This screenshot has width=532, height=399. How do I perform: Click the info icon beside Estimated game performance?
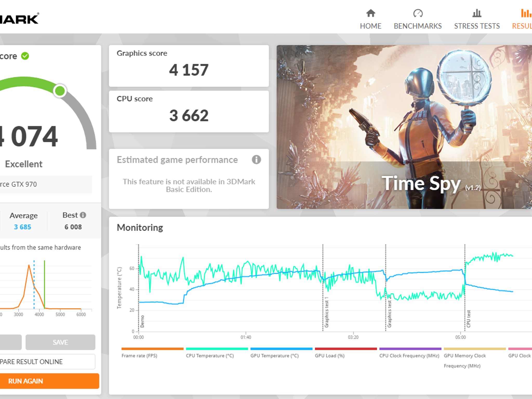256,159
